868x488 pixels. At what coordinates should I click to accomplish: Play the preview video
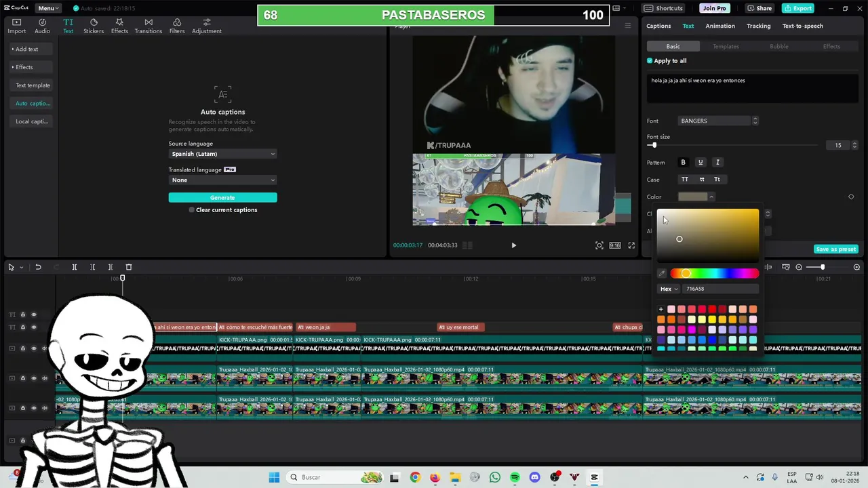tap(513, 245)
